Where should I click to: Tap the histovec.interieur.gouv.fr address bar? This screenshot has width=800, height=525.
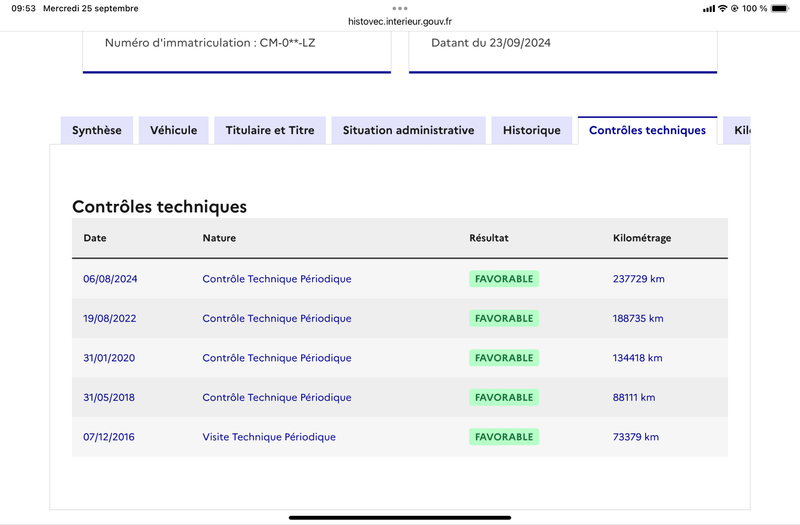[x=400, y=21]
